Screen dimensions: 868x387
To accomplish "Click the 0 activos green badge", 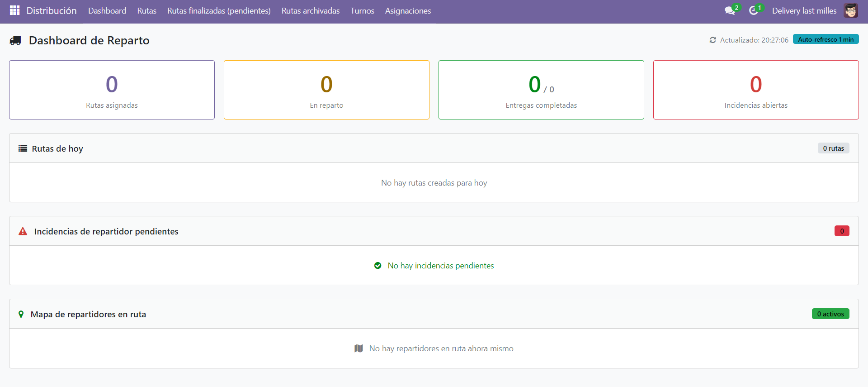I will pyautogui.click(x=830, y=314).
